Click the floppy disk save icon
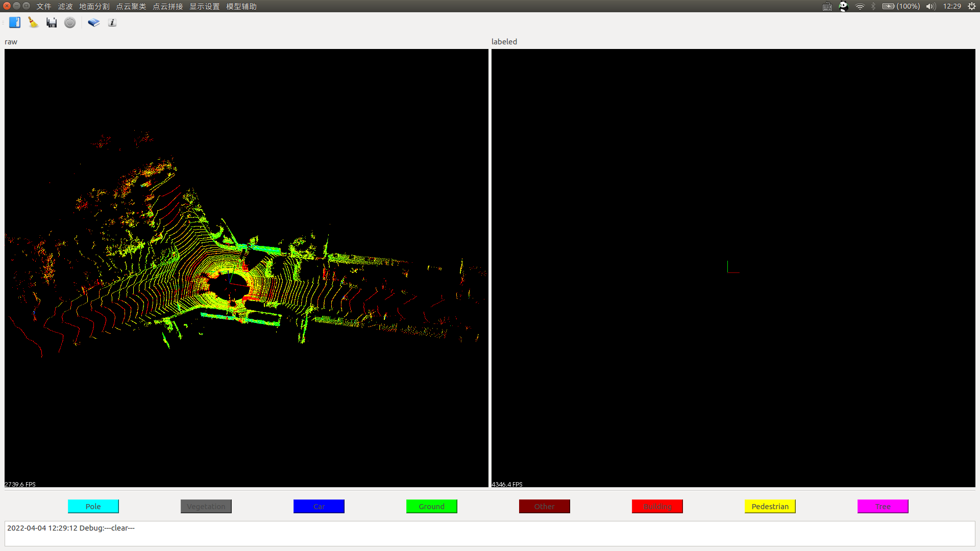This screenshot has height=551, width=980. pyautogui.click(x=52, y=22)
